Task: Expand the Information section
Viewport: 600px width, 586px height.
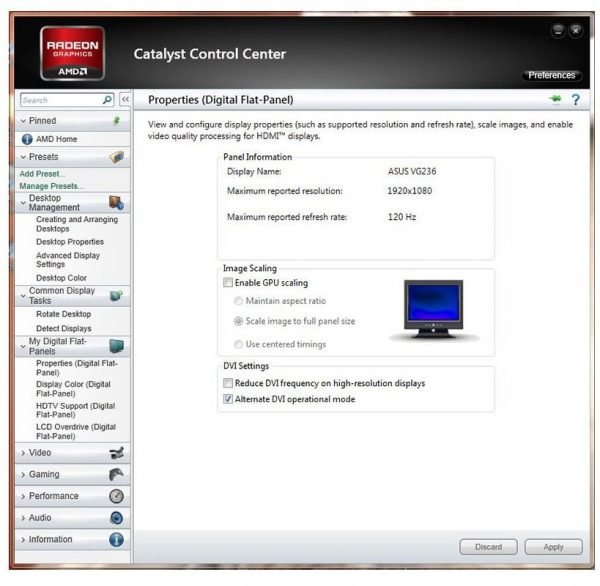Action: coord(23,540)
